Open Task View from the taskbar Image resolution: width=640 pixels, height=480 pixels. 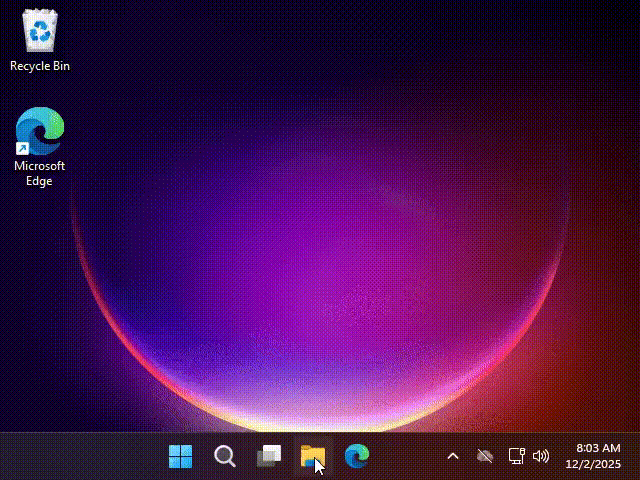[269, 457]
